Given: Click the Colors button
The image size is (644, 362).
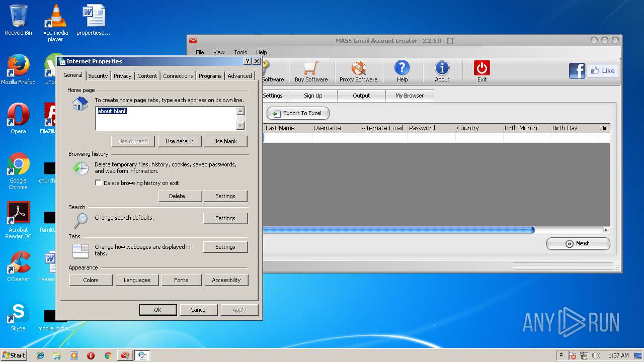Looking at the screenshot, I should click(91, 280).
